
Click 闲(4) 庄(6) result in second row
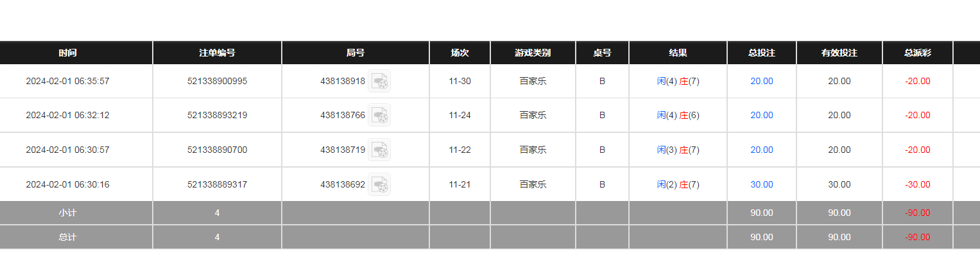coord(678,115)
